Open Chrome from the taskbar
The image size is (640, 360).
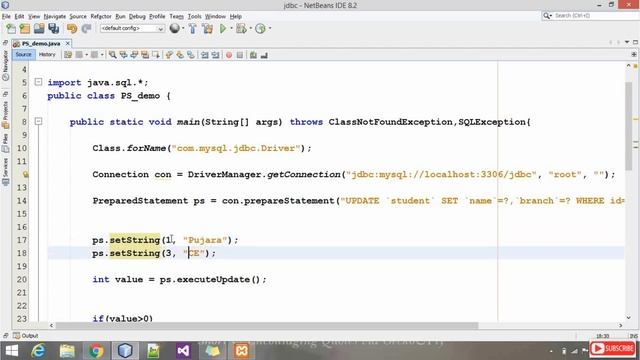click(96, 351)
